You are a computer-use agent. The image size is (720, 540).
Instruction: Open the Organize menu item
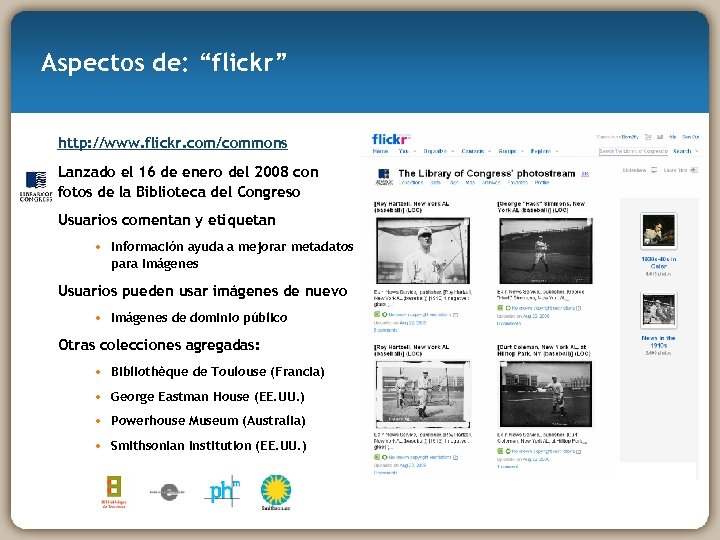coord(435,151)
